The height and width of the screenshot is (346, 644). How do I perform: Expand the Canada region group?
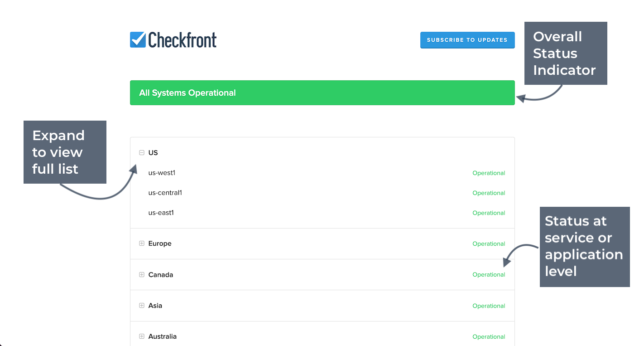tap(142, 275)
